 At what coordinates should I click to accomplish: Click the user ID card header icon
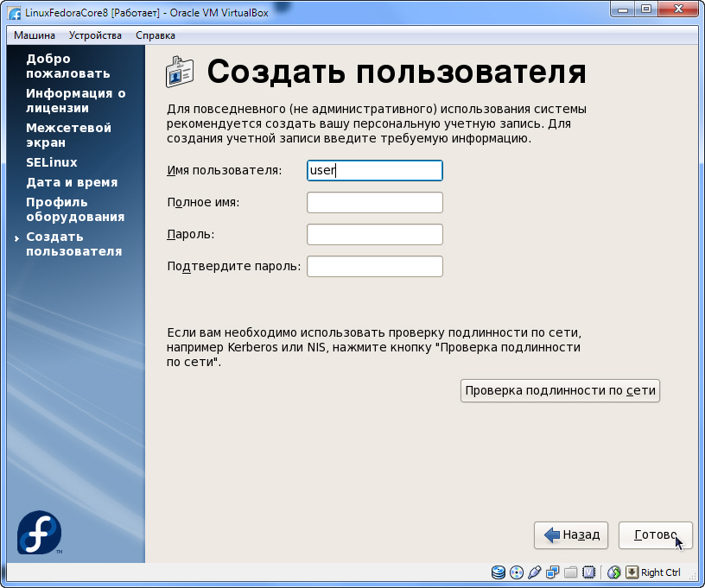pyautogui.click(x=180, y=72)
